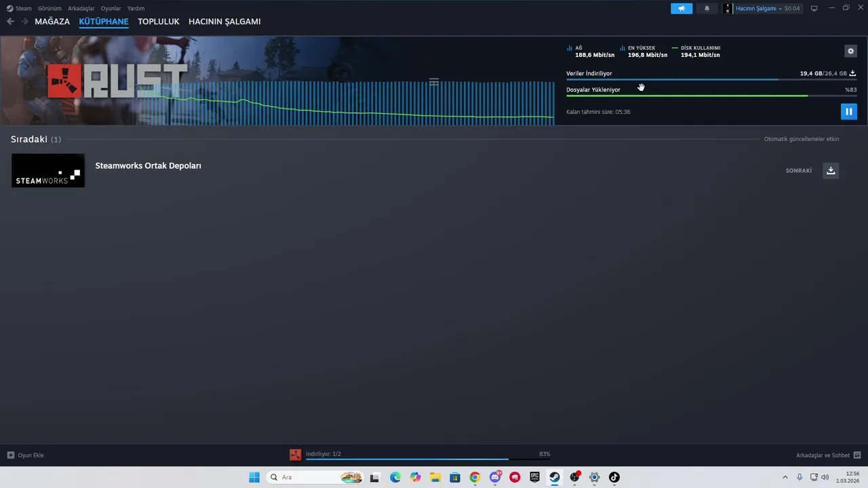This screenshot has width=868, height=488.
Task: Open Arkadaşlar ve Sohbet
Action: pyautogui.click(x=828, y=455)
